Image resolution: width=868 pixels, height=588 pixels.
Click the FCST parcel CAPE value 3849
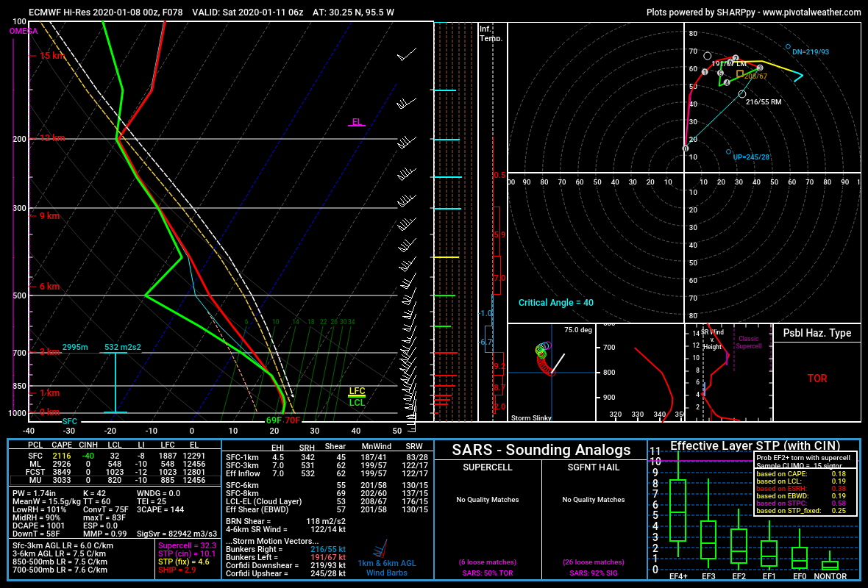pos(62,473)
